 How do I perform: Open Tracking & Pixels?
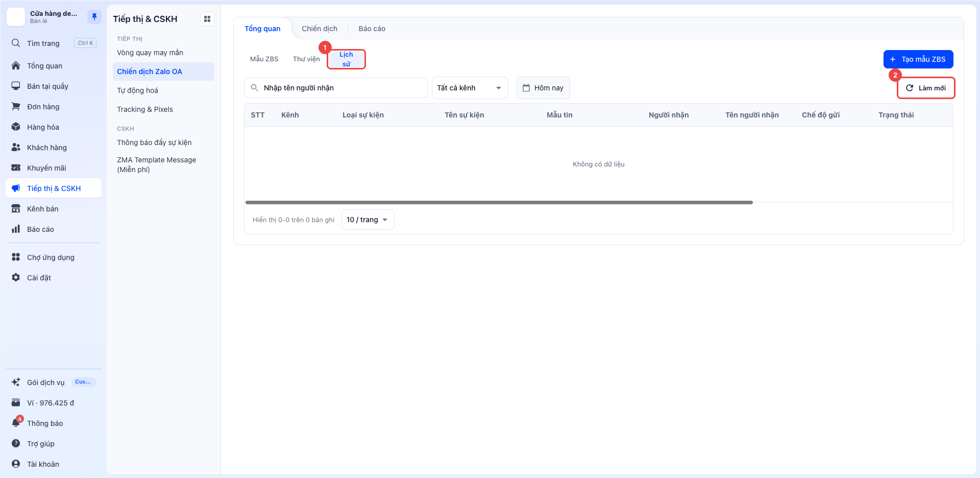click(x=163, y=109)
